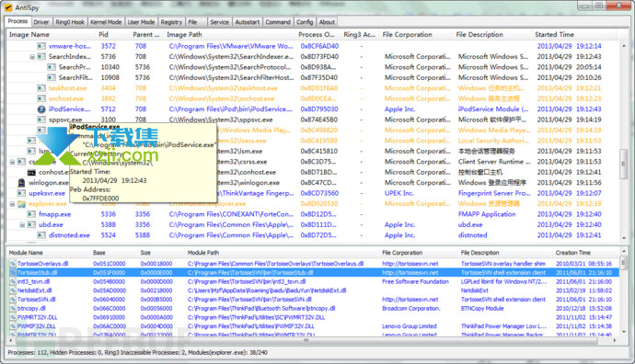Viewport: 635px width, 364px height.
Task: Click the vmware-hos process icon
Action: [41, 46]
